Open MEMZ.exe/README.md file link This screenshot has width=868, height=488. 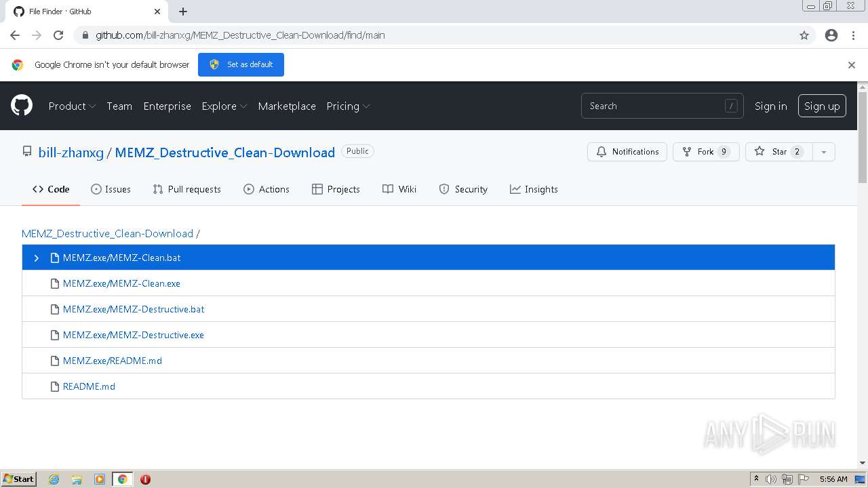[113, 361]
